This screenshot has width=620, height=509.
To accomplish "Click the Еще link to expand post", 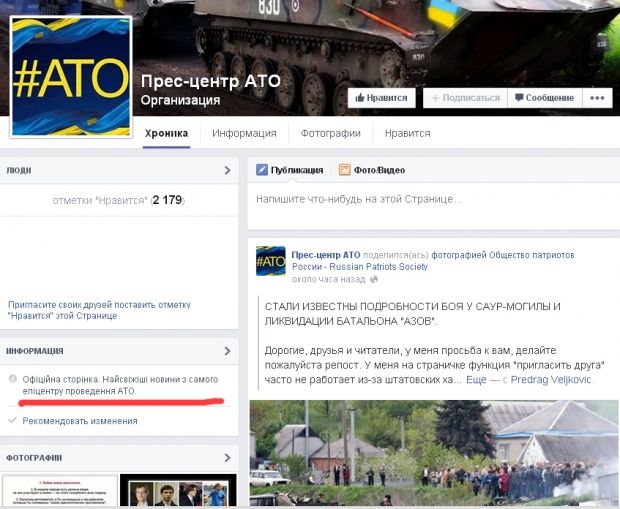I will (478, 380).
